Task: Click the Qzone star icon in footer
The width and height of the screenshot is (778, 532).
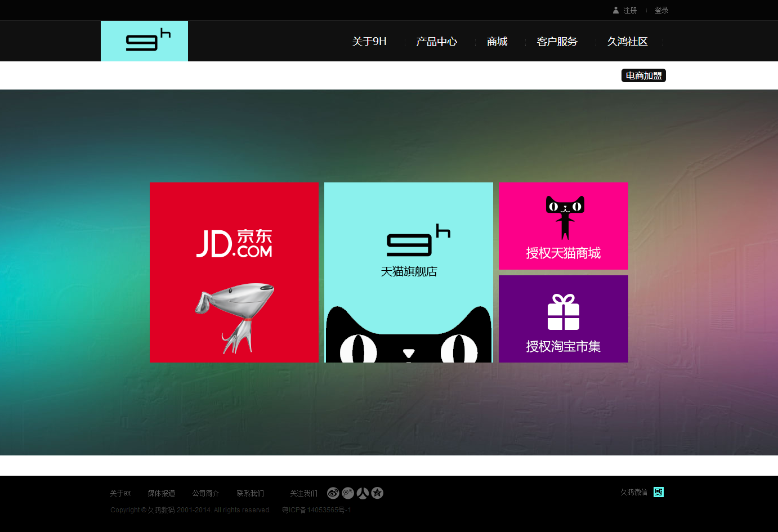Action: click(x=377, y=493)
